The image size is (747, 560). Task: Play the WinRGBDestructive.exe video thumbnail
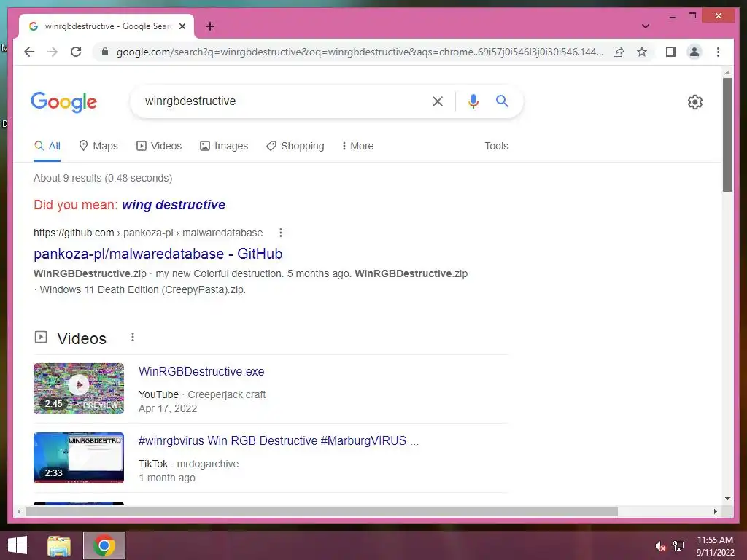79,388
